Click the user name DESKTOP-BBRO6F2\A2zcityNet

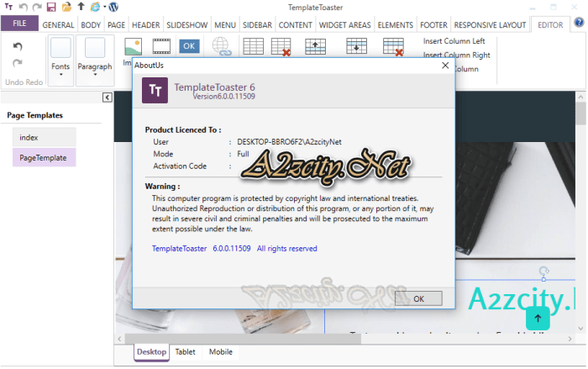tap(289, 142)
